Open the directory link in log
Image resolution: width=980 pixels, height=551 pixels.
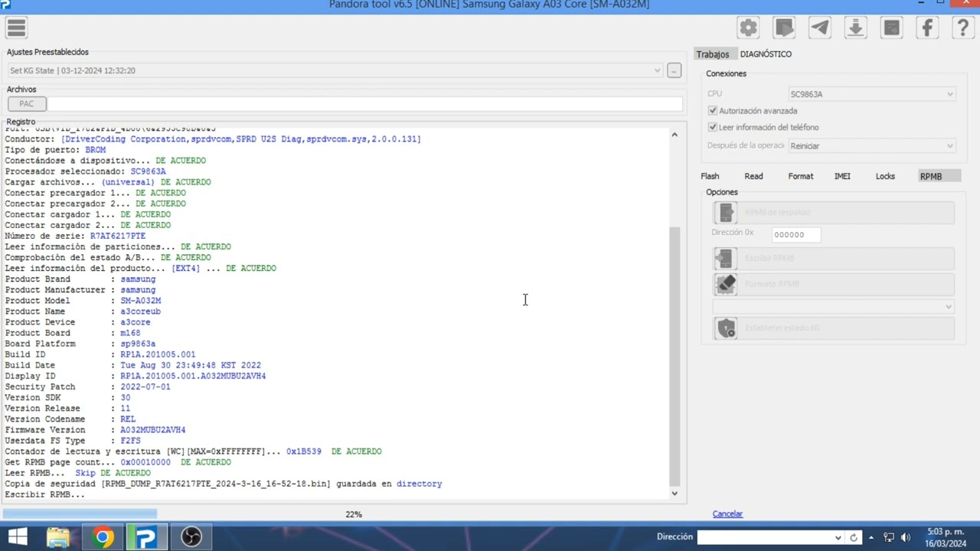(419, 484)
